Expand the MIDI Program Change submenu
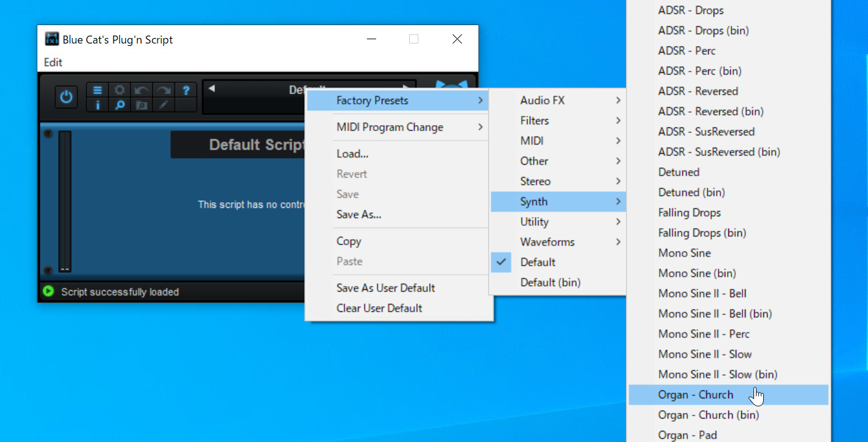This screenshot has width=868, height=442. [399, 128]
